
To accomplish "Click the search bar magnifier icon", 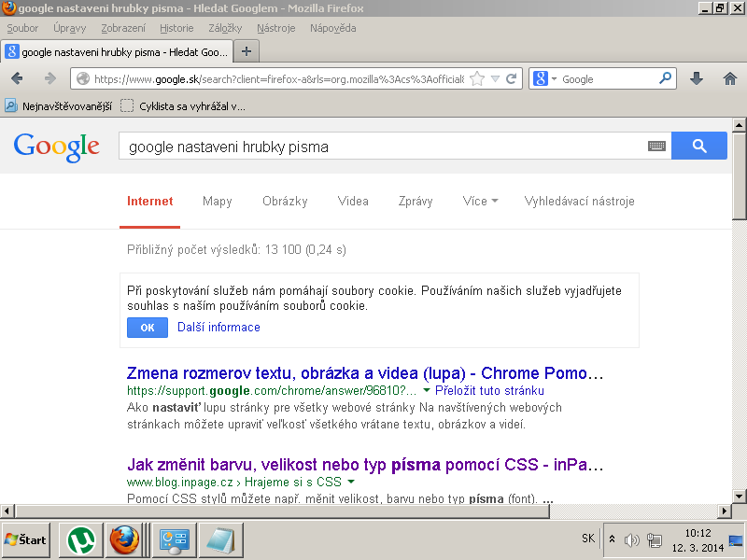I will [x=665, y=77].
